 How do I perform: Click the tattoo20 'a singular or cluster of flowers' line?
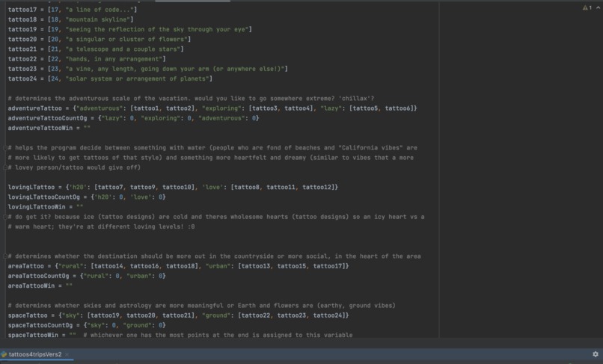pyautogui.click(x=100, y=39)
